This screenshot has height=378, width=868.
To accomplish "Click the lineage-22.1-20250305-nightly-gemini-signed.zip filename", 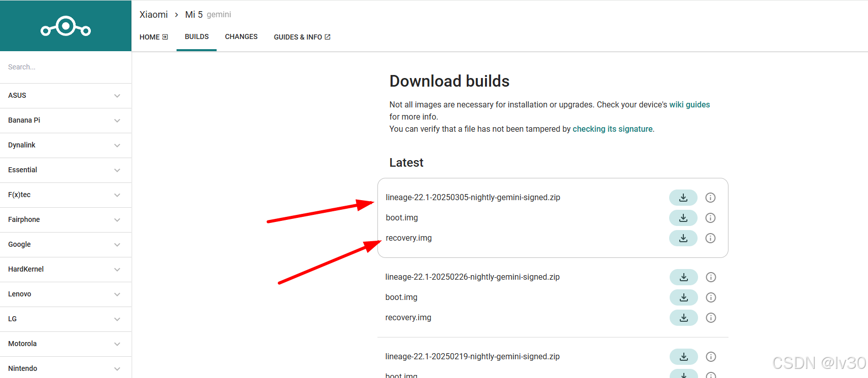I will click(x=473, y=198).
